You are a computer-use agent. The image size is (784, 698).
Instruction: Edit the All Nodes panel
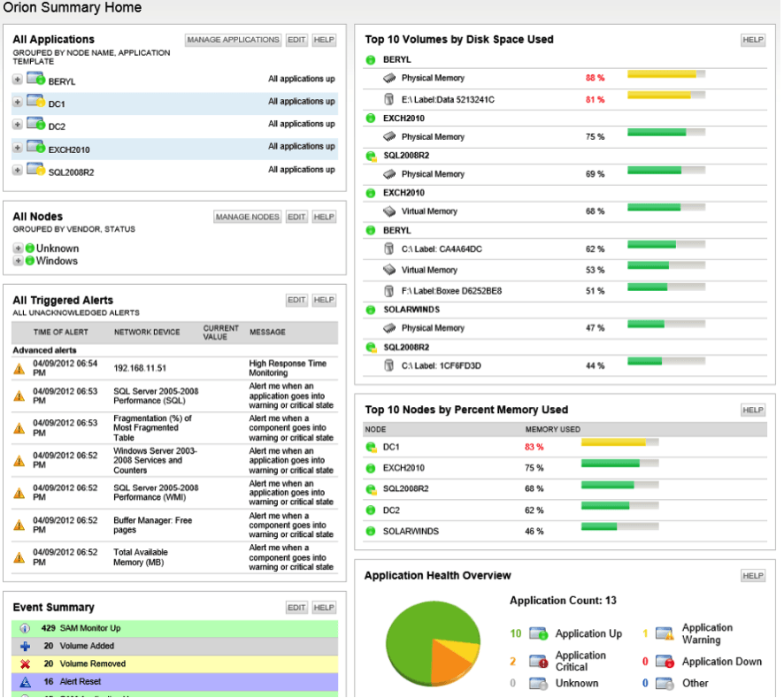(x=296, y=217)
